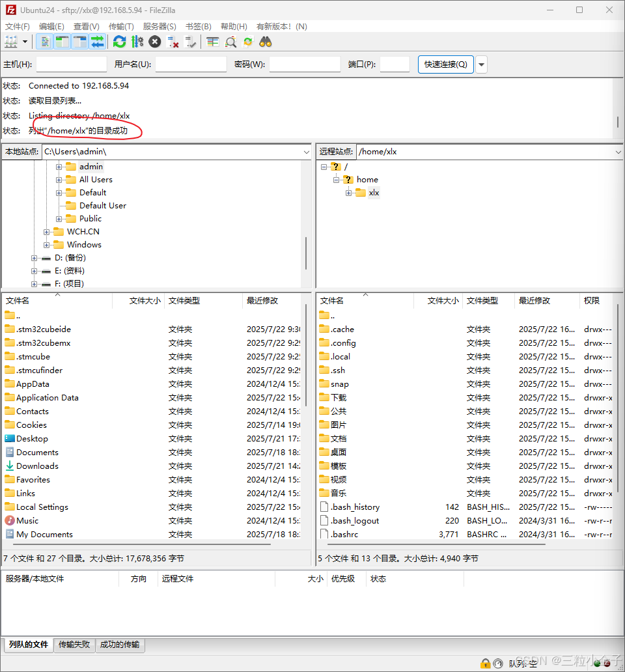Focus the 密码(W) password field
The height and width of the screenshot is (672, 625).
tap(305, 64)
